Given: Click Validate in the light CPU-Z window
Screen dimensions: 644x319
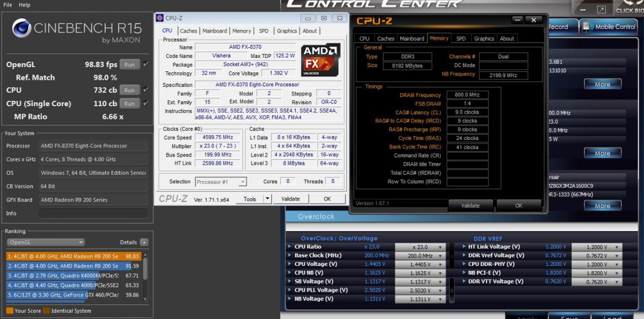Looking at the screenshot, I should (x=291, y=199).
